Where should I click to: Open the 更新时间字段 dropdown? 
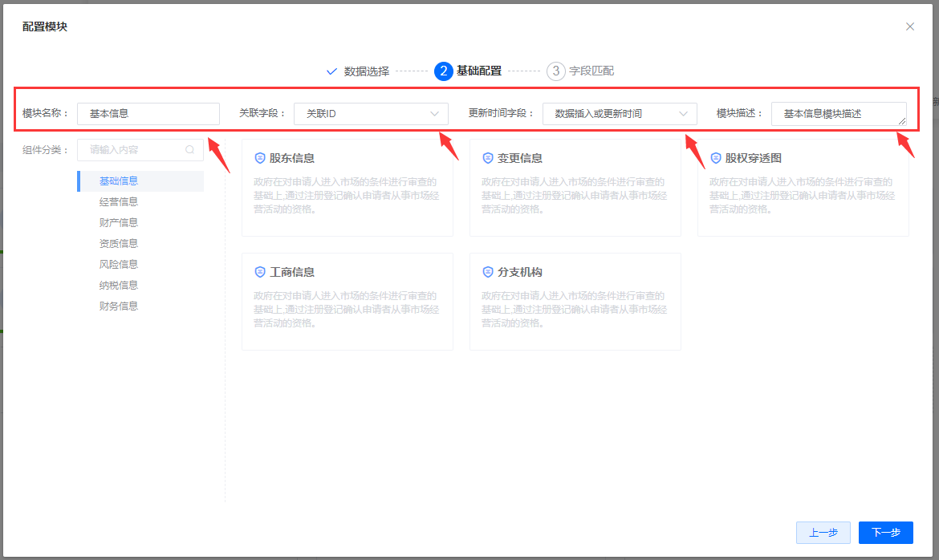[x=620, y=114]
